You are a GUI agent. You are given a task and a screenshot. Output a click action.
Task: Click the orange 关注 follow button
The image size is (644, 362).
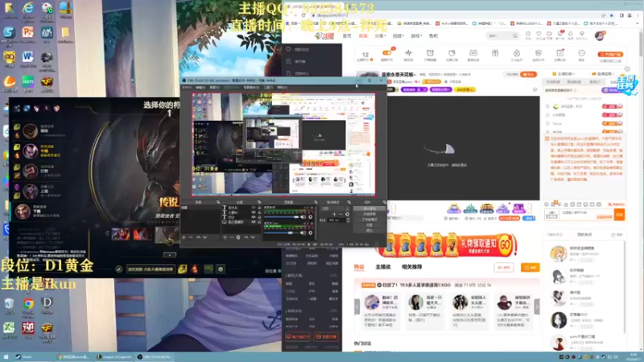point(528,74)
